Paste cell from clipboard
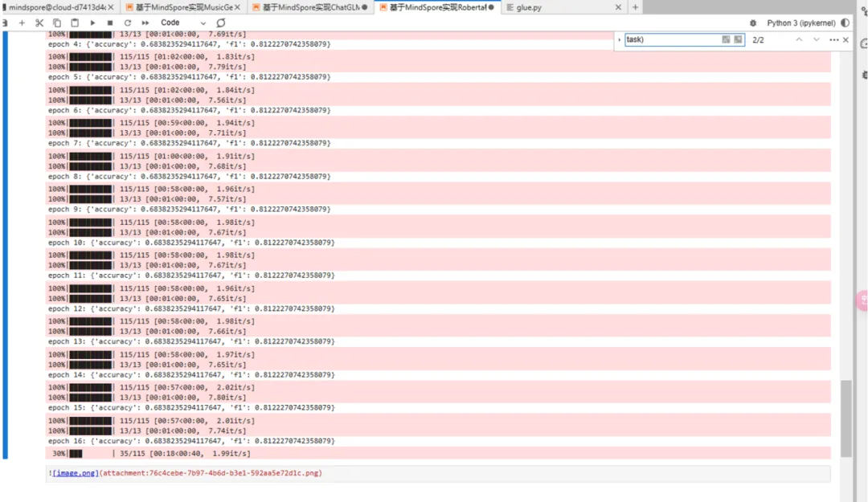 (75, 23)
